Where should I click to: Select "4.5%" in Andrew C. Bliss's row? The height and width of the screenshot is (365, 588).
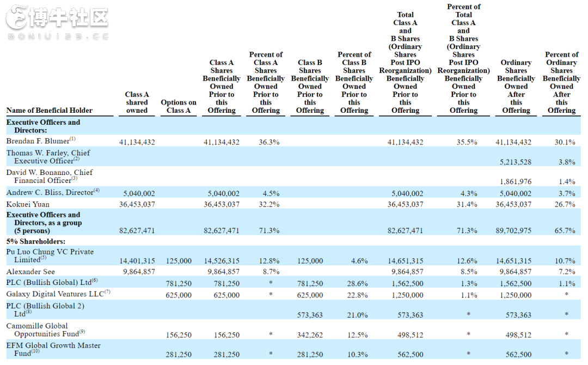[271, 193]
